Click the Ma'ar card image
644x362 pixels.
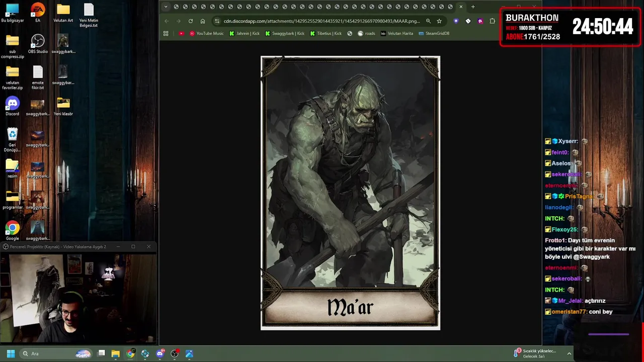(x=350, y=193)
